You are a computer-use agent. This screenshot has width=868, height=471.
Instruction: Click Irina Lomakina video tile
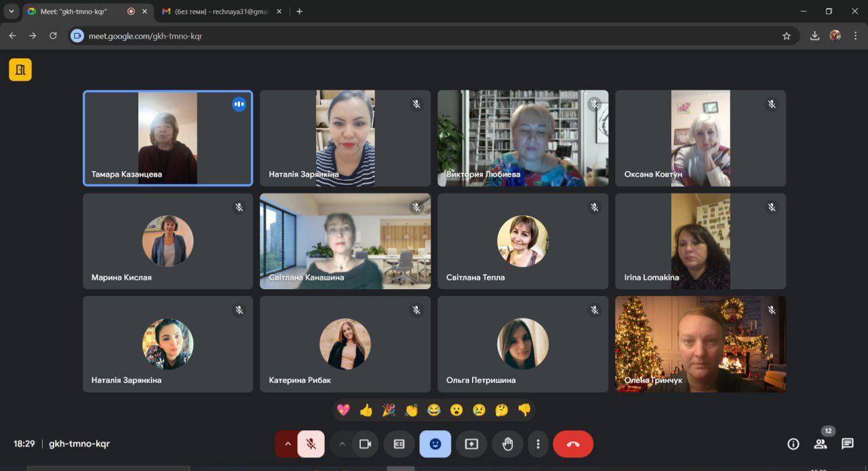(701, 241)
